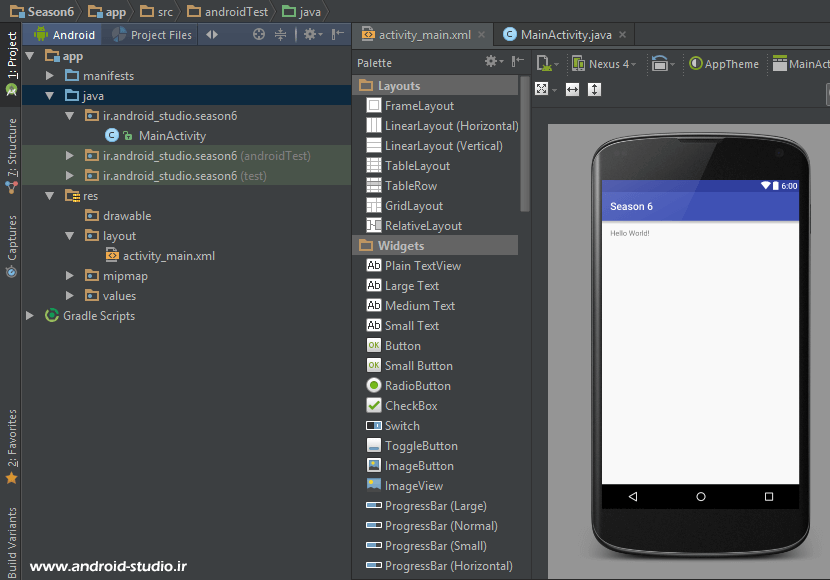Expand the manifests folder
This screenshot has height=580, width=830.
50,76
